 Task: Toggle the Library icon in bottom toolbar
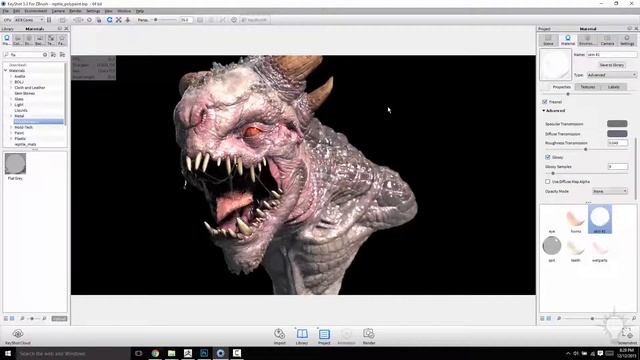coord(302,334)
